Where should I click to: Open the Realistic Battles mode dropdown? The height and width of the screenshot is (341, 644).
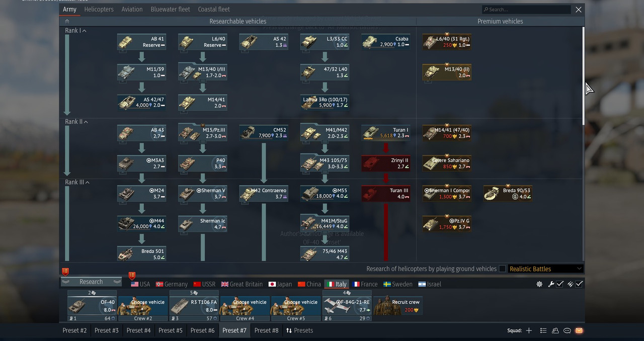click(x=545, y=269)
